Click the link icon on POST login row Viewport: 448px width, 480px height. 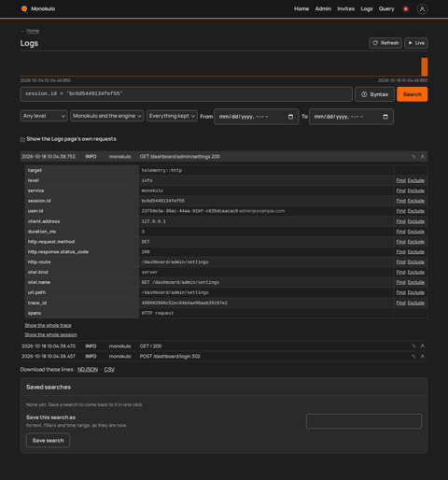[413, 356]
